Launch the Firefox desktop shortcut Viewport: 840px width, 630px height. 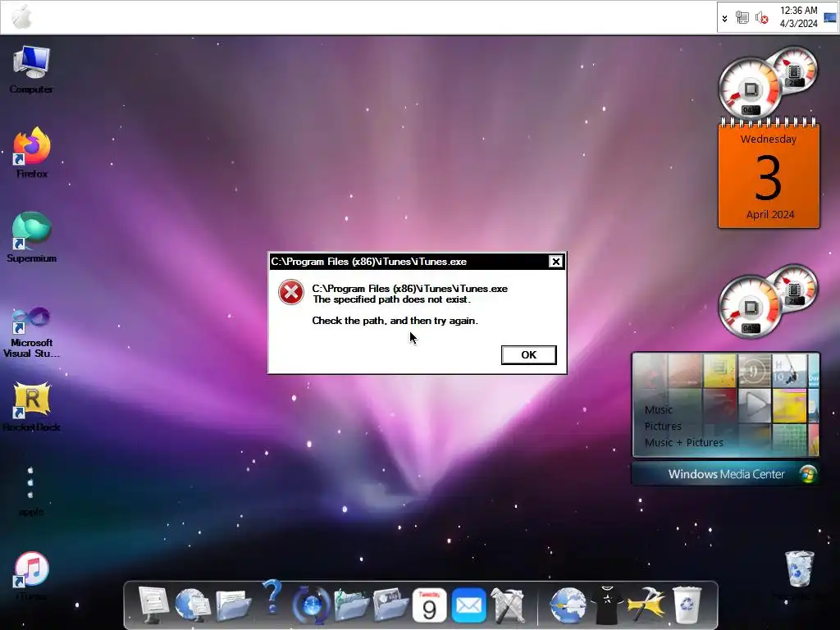click(32, 153)
